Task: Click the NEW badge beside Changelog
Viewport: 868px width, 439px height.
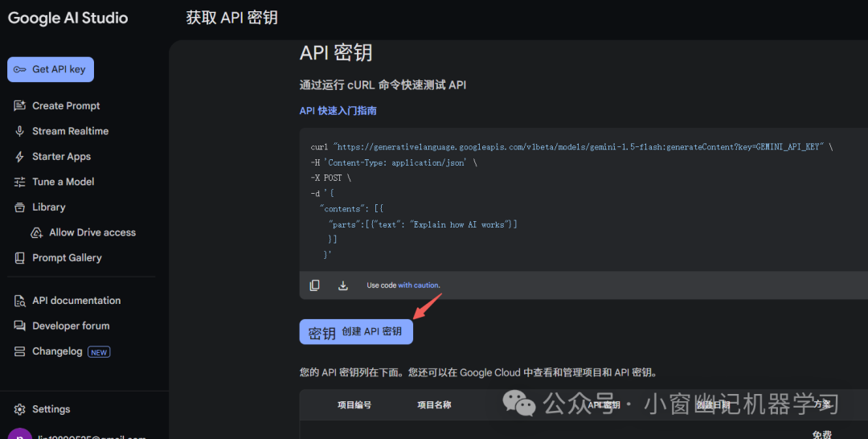Action: (99, 352)
